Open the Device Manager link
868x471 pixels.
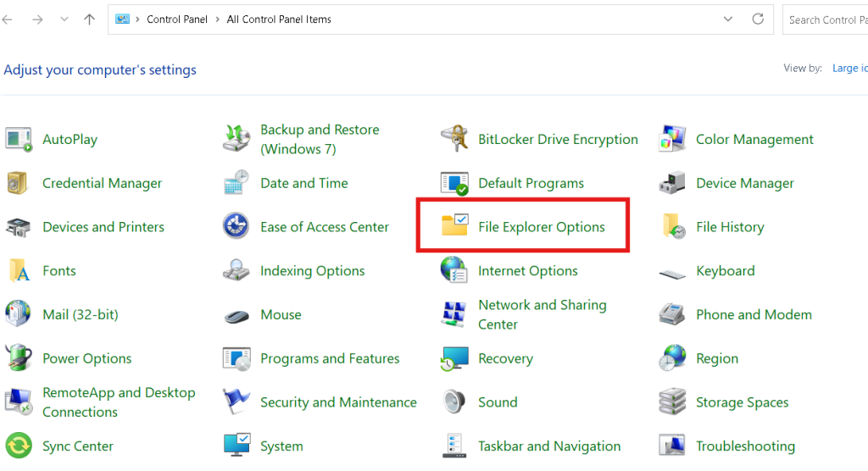744,183
